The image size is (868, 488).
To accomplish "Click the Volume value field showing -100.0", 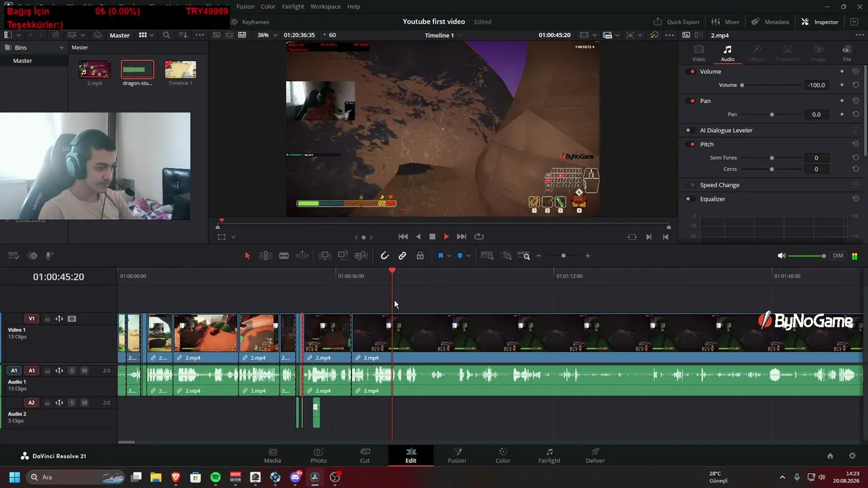I will 816,85.
